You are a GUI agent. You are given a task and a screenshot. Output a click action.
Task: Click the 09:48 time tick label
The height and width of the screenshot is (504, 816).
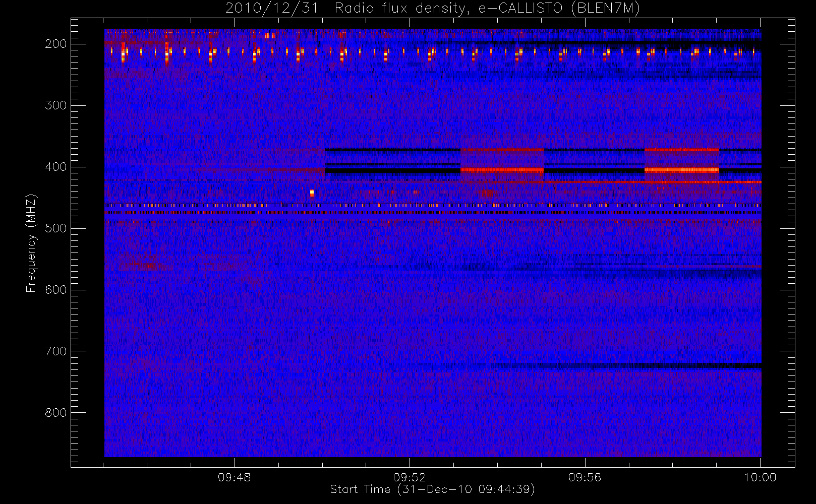(235, 477)
